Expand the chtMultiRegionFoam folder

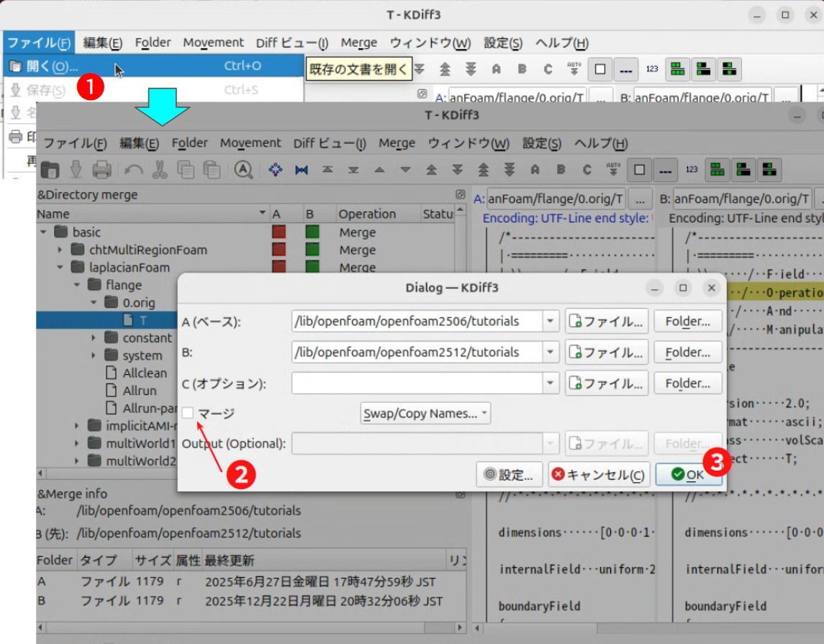tap(60, 250)
